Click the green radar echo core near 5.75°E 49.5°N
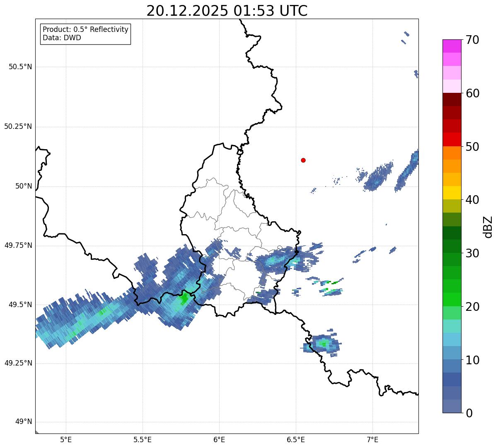This screenshot has height=448, width=498. (x=184, y=298)
